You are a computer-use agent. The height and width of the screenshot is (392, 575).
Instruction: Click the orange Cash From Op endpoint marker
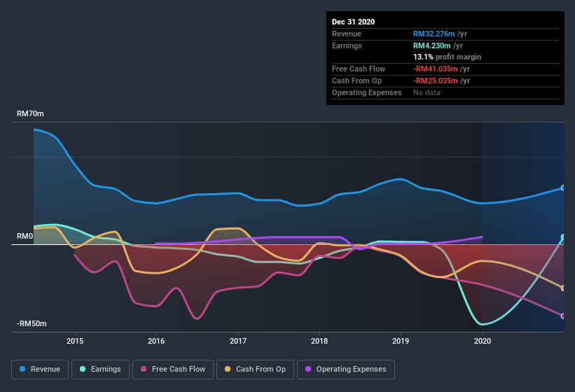click(563, 288)
